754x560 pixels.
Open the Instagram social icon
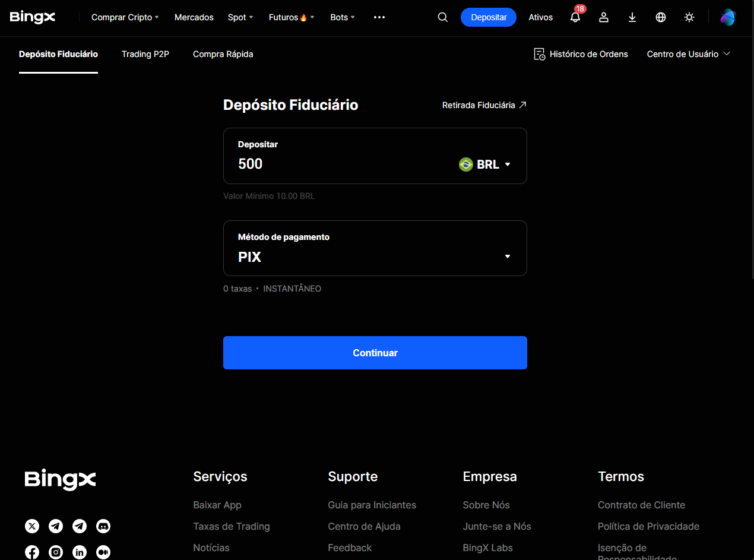(x=56, y=552)
